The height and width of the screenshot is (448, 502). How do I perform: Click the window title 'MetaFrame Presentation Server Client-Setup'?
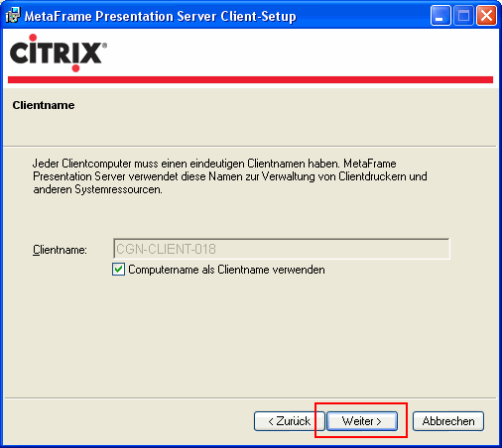pos(160,16)
